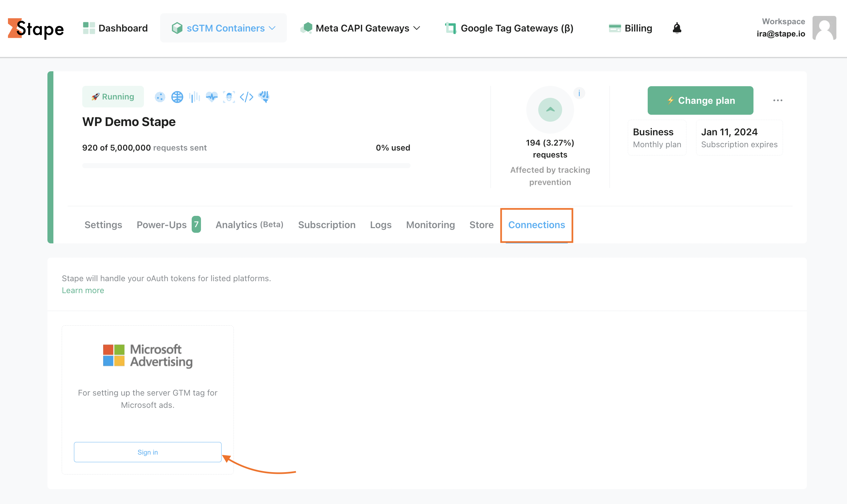Click the requests usage progress bar

click(246, 166)
